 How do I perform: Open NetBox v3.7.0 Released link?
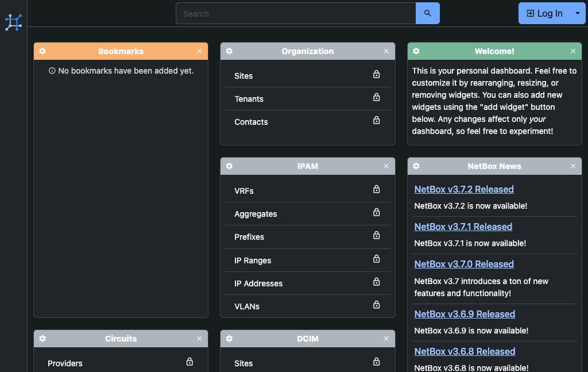pos(464,264)
